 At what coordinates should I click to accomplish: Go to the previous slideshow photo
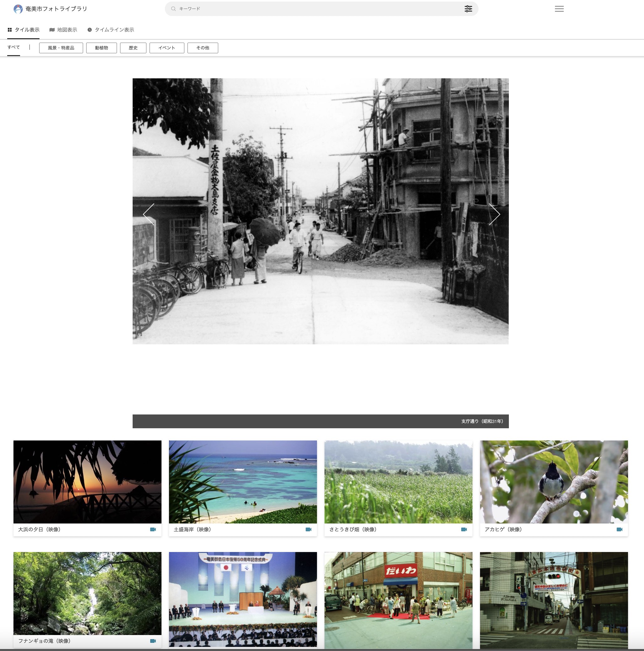(149, 214)
